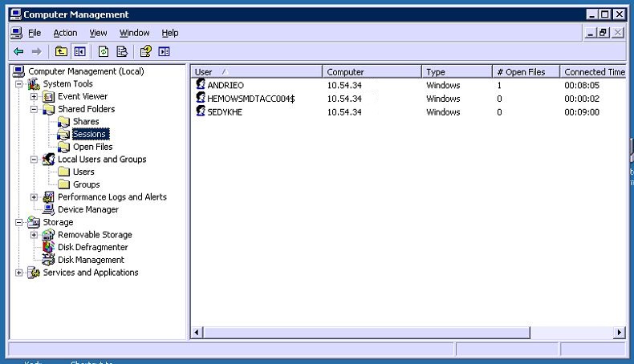Click the Refresh toolbar icon
This screenshot has height=364, width=634.
point(104,51)
